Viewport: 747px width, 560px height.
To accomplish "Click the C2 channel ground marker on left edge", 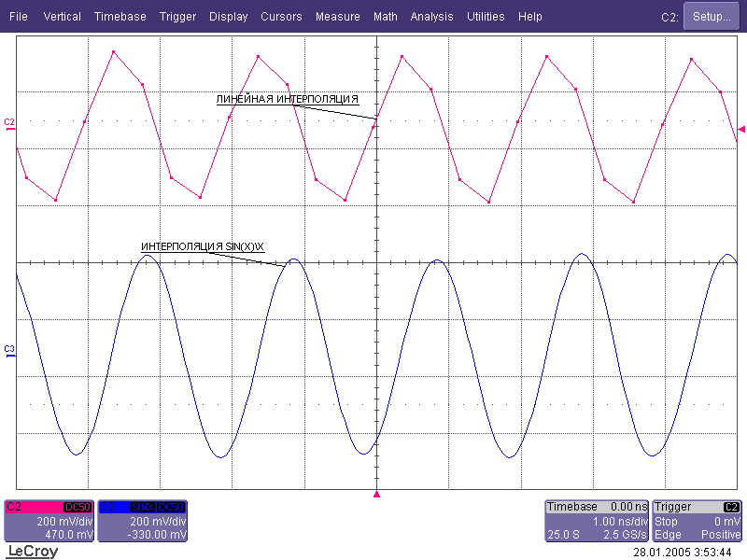I will [x=10, y=123].
